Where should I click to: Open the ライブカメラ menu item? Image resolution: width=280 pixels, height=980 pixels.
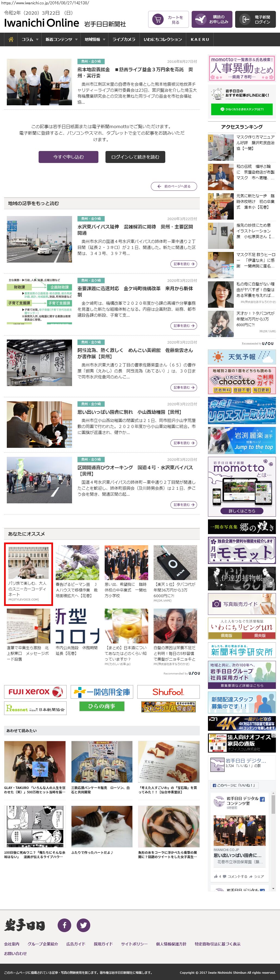[124, 39]
